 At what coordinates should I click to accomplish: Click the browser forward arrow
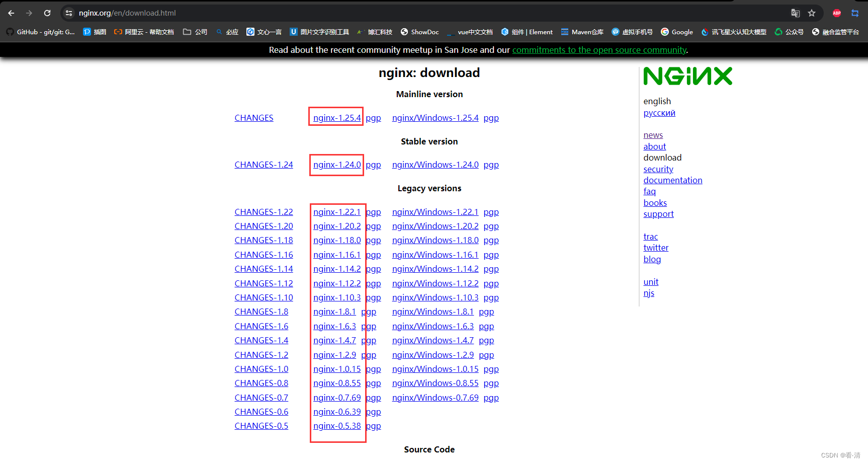pyautogui.click(x=29, y=13)
